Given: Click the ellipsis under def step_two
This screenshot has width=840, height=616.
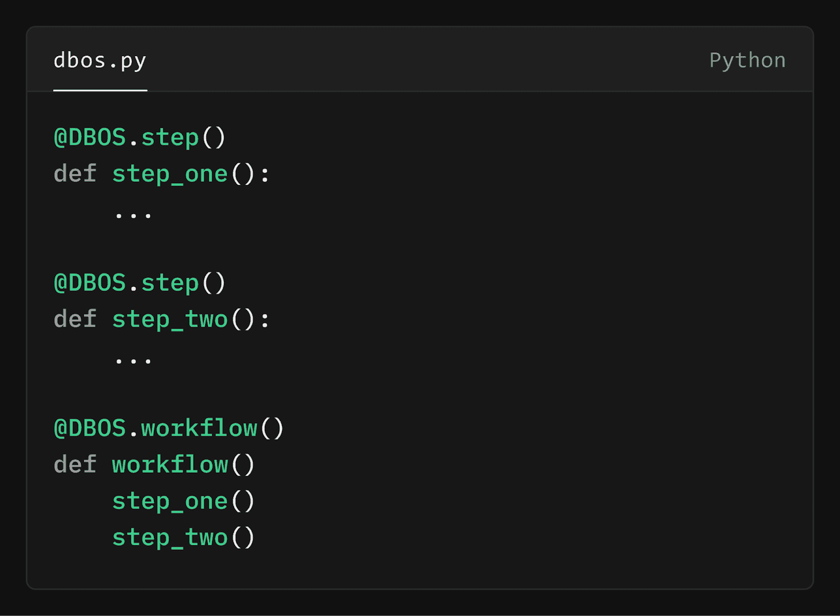Looking at the screenshot, I should tap(133, 360).
